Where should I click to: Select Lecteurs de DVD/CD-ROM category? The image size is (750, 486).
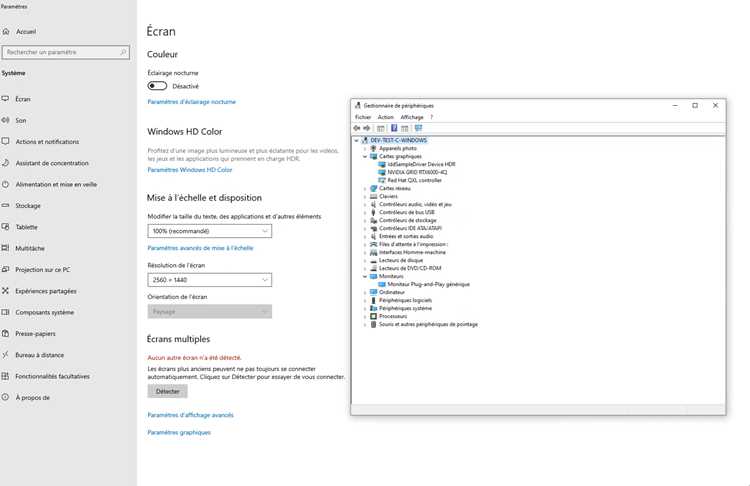click(x=410, y=268)
